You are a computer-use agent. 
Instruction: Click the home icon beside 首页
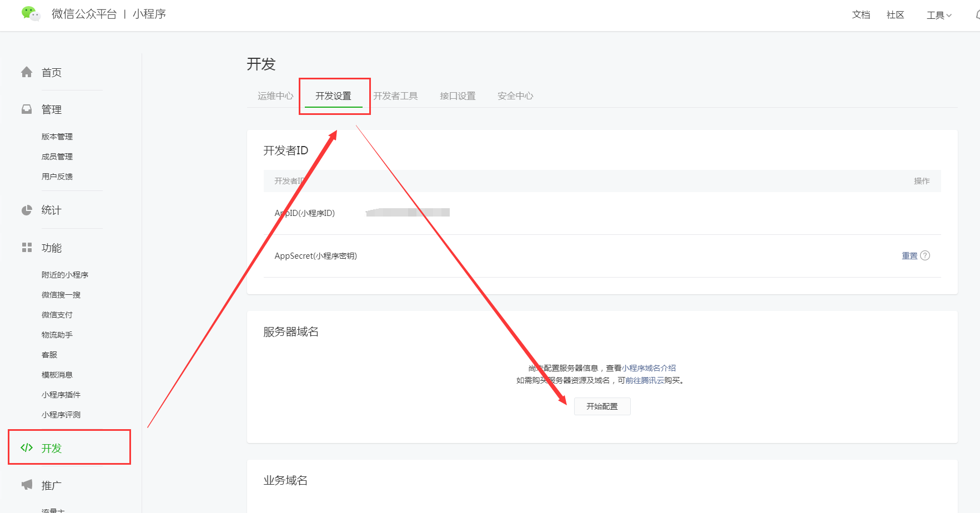27,72
